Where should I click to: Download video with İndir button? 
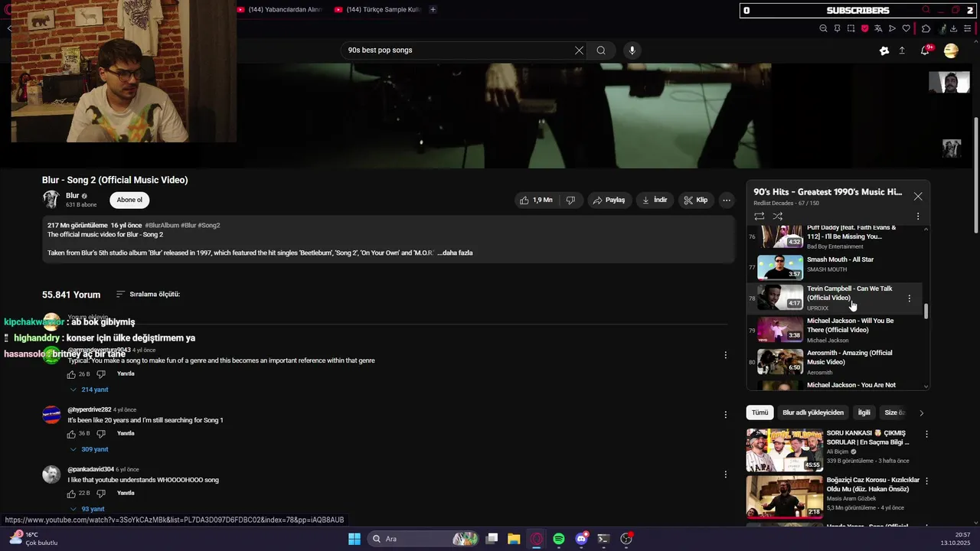(655, 200)
